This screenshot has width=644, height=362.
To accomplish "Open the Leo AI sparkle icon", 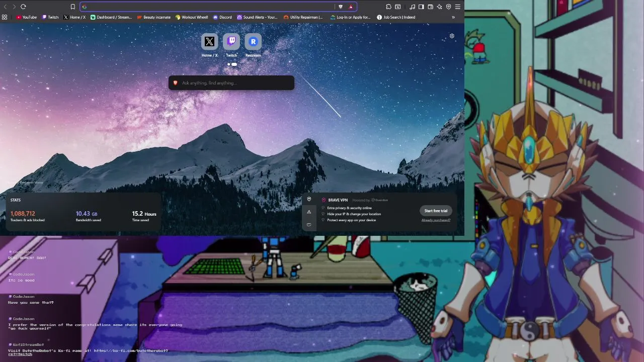I will (x=439, y=7).
